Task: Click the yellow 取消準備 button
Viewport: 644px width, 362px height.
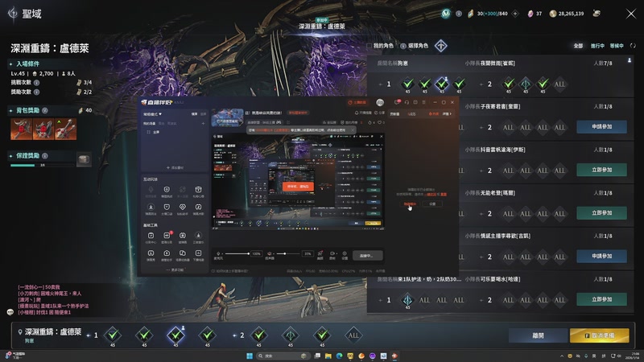Action: click(599, 335)
